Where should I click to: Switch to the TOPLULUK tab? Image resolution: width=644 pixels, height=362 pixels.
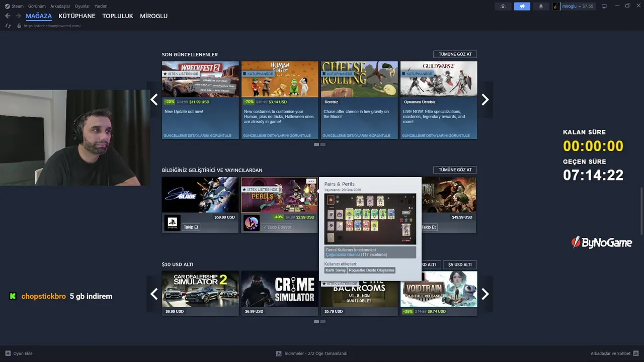coord(118,16)
